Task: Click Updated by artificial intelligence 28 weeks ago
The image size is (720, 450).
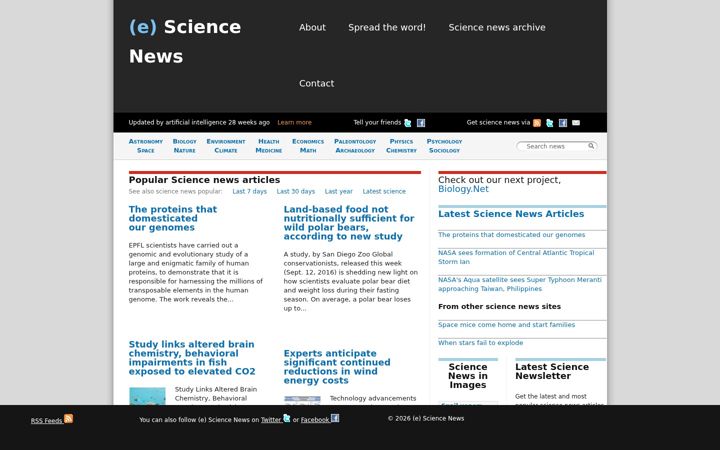Action: click(199, 123)
